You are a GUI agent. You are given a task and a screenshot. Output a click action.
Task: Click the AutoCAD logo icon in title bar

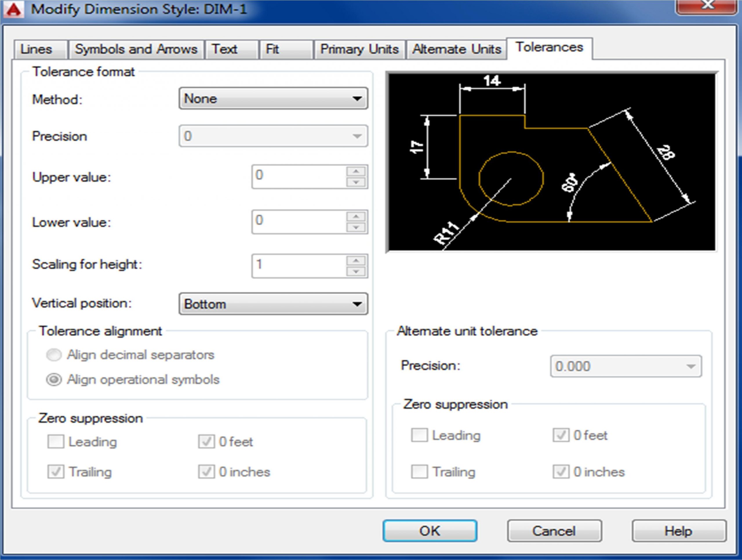pyautogui.click(x=13, y=9)
